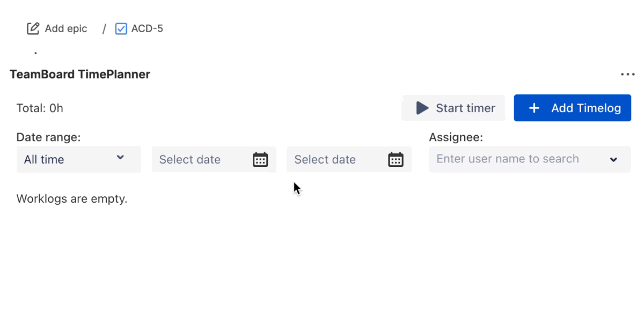Viewport: 644px width, 311px height.
Task: Click the Add epic pencil icon
Action: [x=33, y=28]
